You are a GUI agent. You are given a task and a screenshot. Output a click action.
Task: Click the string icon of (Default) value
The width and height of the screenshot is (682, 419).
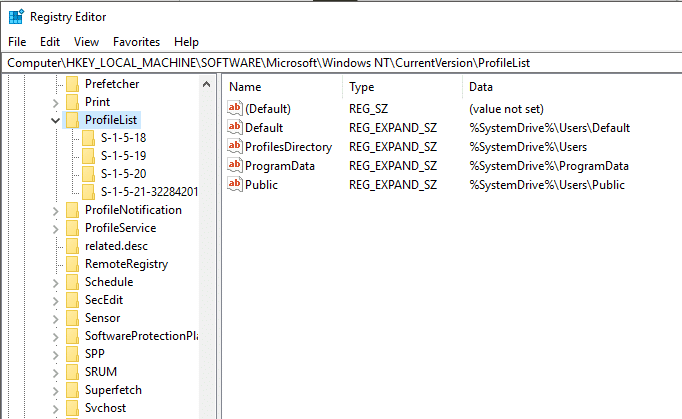pos(235,108)
